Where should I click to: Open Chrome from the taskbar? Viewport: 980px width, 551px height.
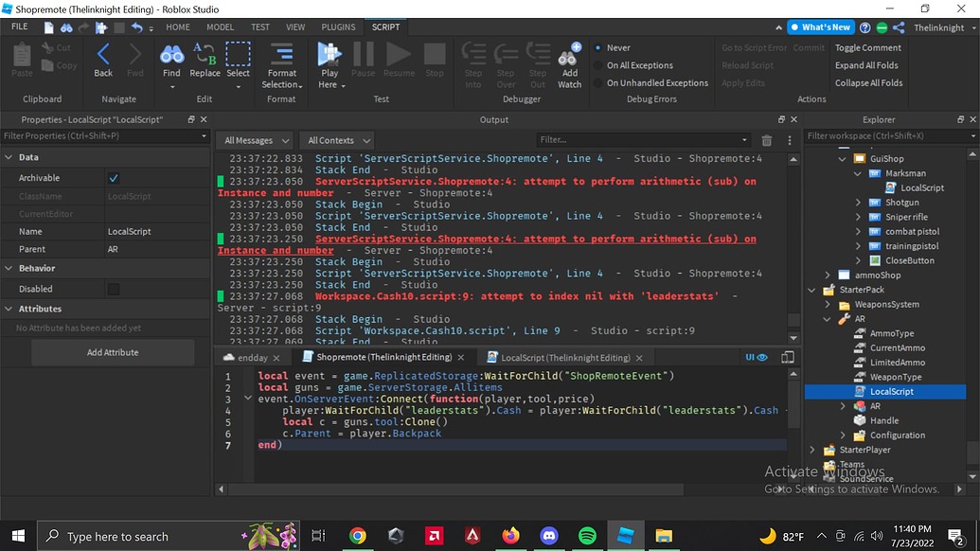coord(358,536)
